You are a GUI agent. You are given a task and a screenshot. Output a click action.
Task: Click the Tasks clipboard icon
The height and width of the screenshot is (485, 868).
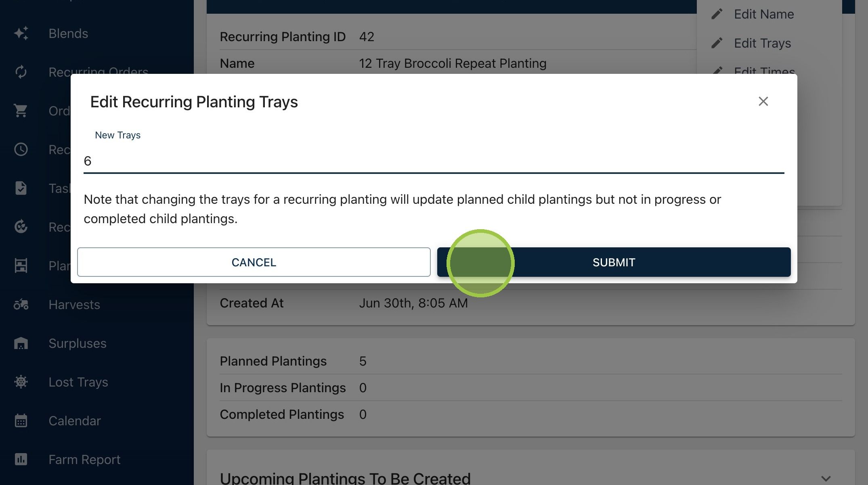[21, 188]
